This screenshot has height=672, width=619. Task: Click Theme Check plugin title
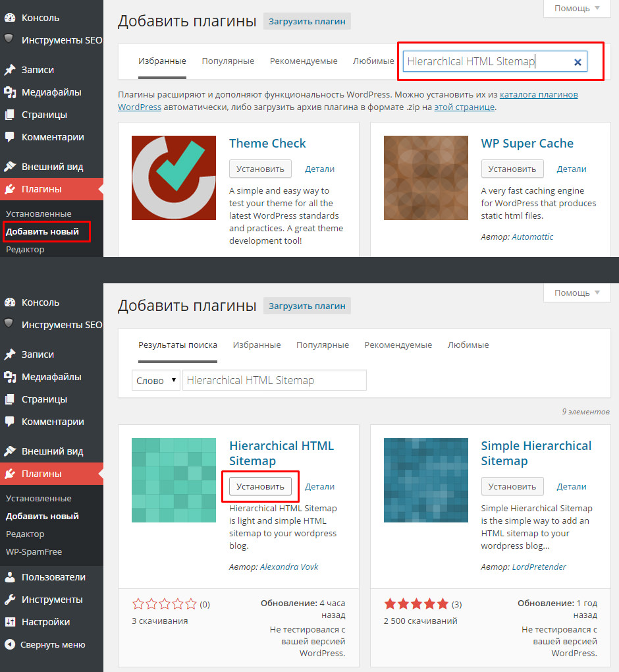(267, 143)
